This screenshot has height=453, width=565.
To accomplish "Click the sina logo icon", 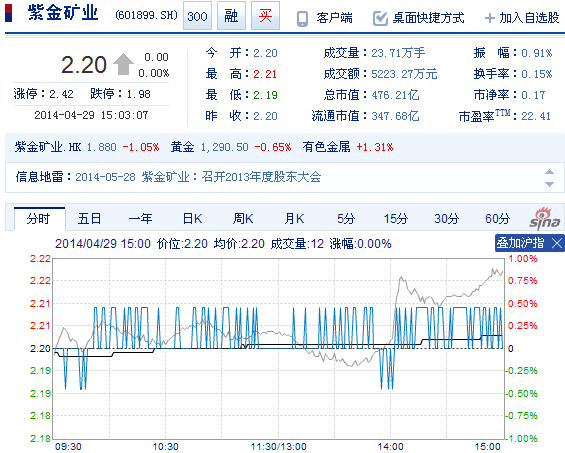I will (544, 219).
